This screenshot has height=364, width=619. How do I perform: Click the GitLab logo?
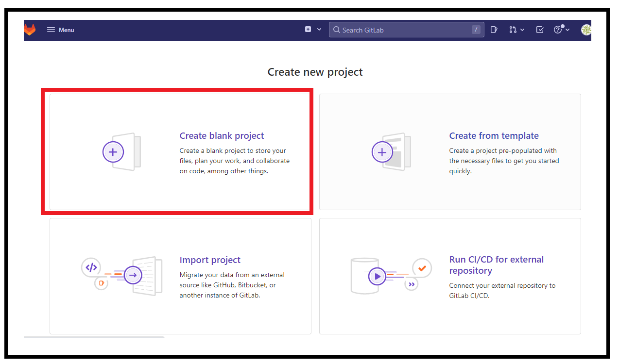29,30
